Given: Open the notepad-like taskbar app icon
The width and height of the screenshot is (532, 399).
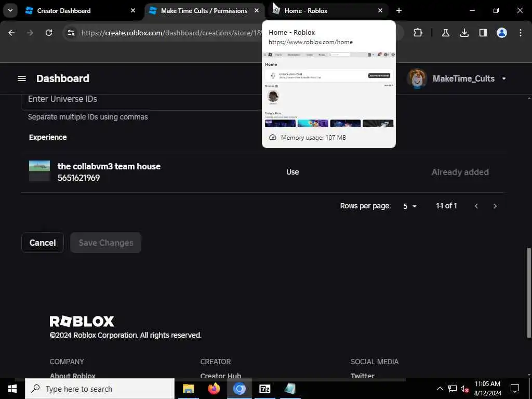Looking at the screenshot, I should pyautogui.click(x=290, y=389).
